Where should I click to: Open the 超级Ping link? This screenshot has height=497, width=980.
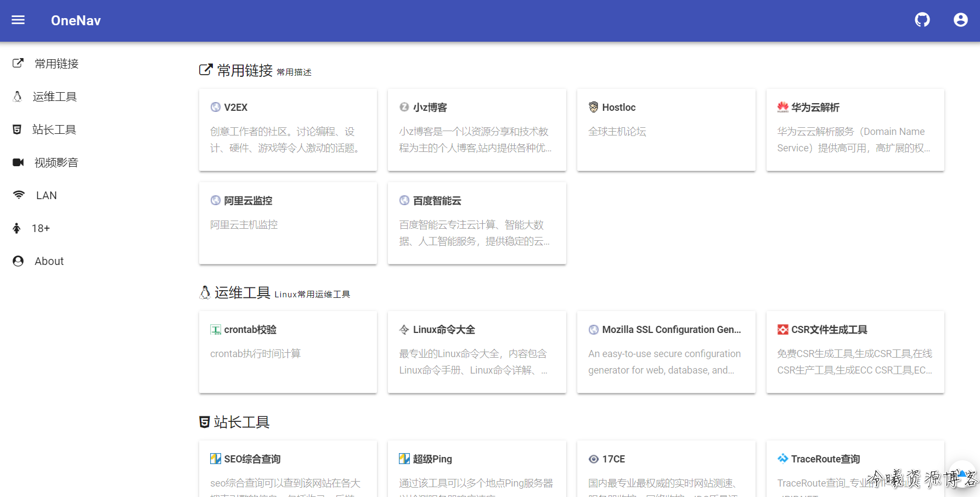tap(477, 469)
